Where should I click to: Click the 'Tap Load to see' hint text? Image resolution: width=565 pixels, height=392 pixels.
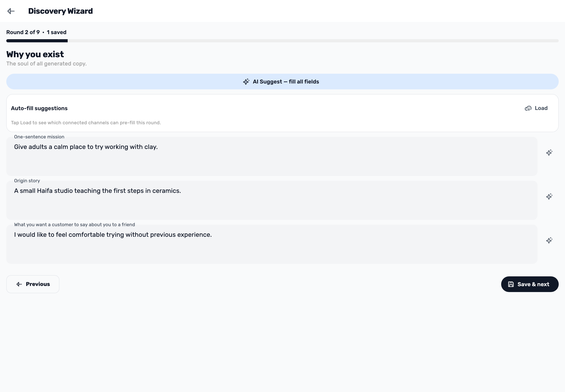(x=86, y=122)
